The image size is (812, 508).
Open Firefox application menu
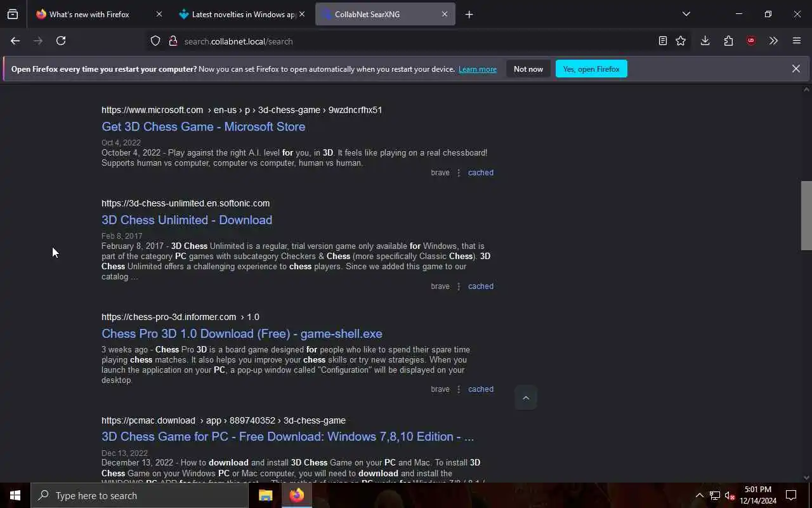point(797,41)
